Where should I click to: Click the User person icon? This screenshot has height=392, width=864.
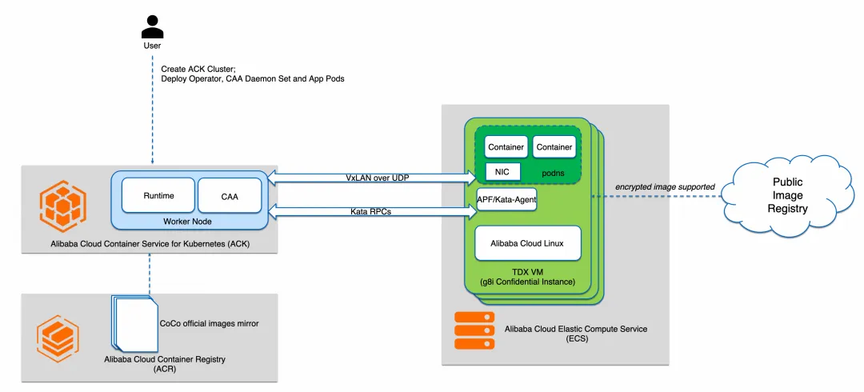[x=152, y=26]
